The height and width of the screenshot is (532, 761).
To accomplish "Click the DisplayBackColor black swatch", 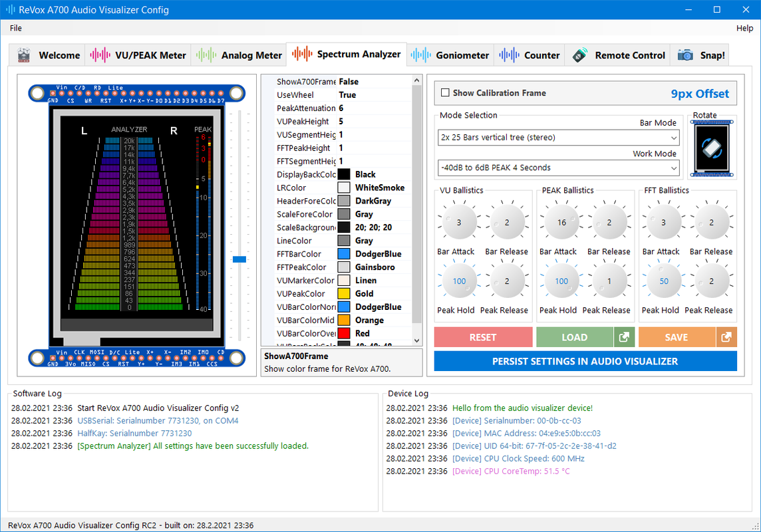I will click(344, 175).
